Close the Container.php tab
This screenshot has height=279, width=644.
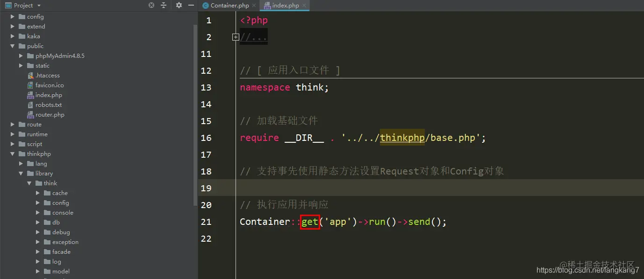point(255,5)
